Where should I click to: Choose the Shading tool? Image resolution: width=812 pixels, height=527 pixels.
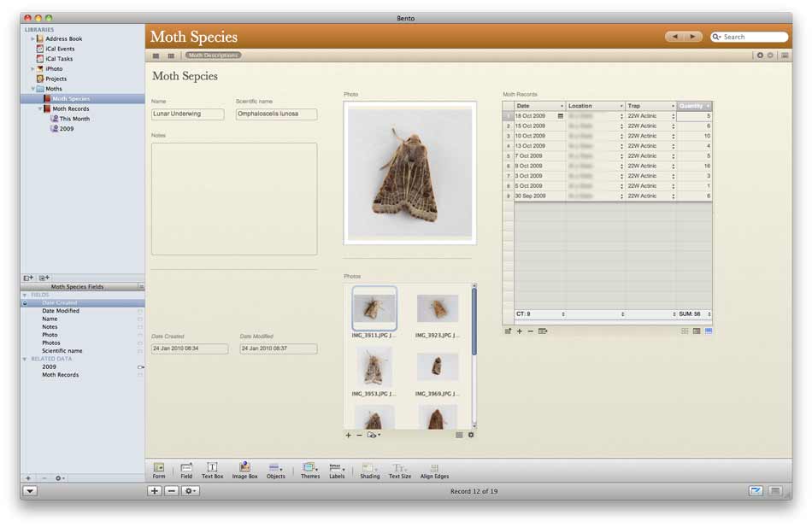pyautogui.click(x=370, y=471)
